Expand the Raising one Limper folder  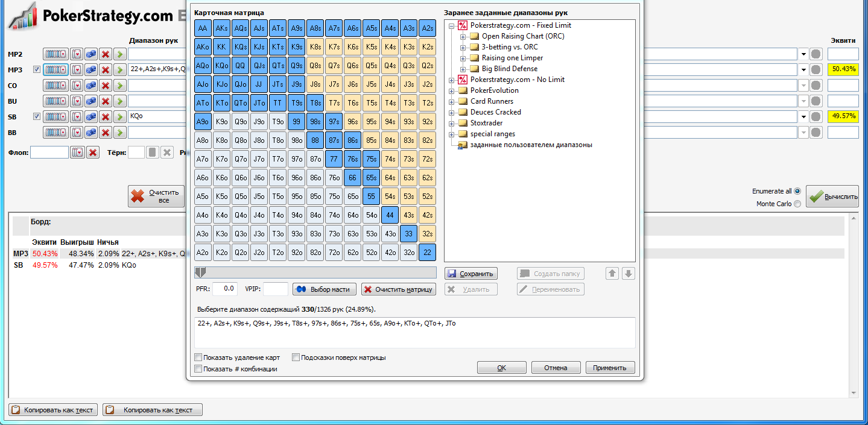(463, 58)
